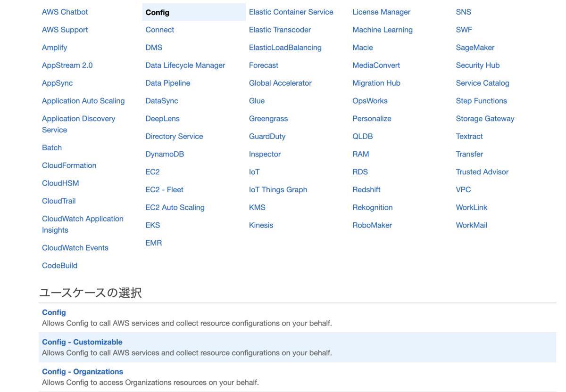Pick the plain IoT service link
The image size is (566, 392).
pos(254,172)
